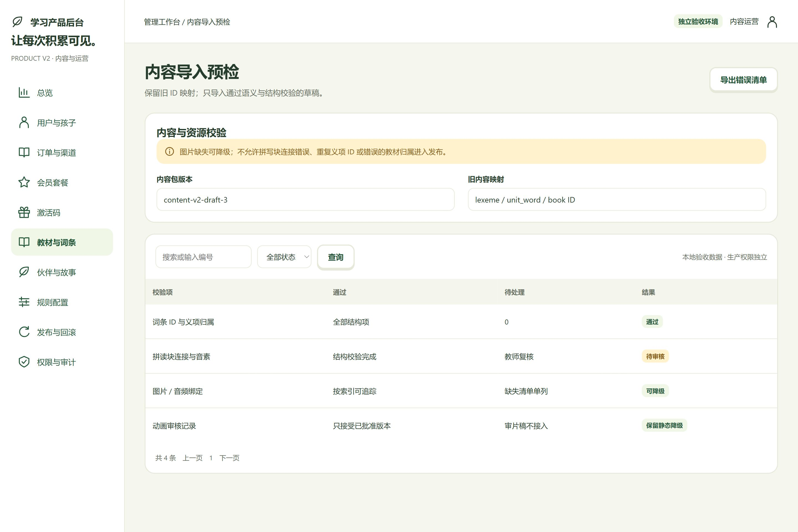Viewport: 798px width, 532px height.
Task: Click the info icon in yellow warning banner
Action: 169,152
